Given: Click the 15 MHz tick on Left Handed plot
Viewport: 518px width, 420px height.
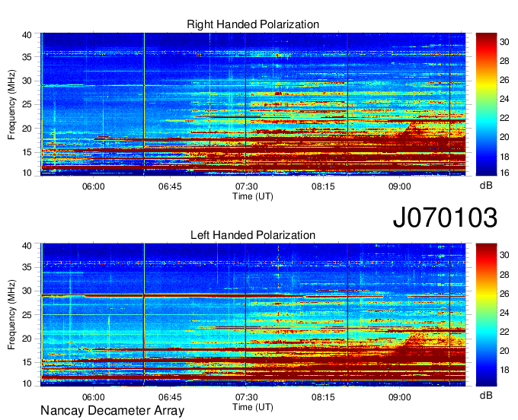Looking at the screenshot, I should [27, 363].
